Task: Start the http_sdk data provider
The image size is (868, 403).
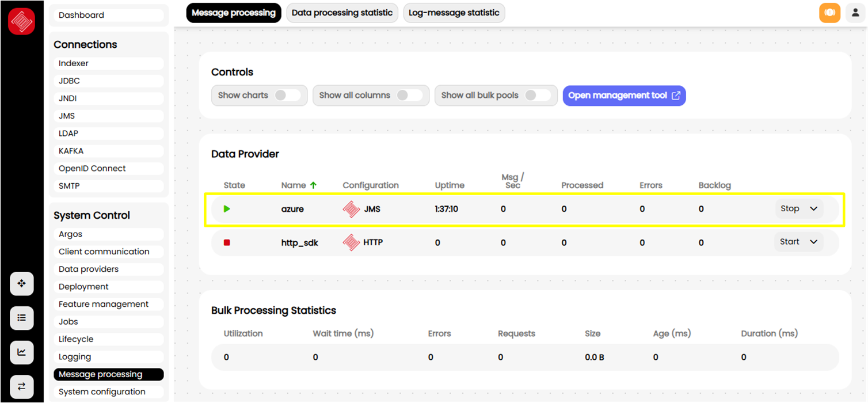Action: (790, 242)
